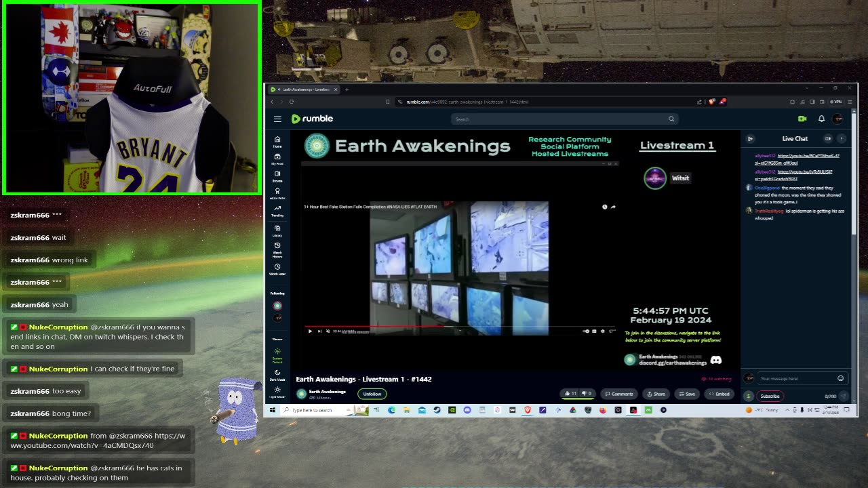The height and width of the screenshot is (488, 868).
Task: Open allybee312's second YouTube link
Action: pos(793,176)
